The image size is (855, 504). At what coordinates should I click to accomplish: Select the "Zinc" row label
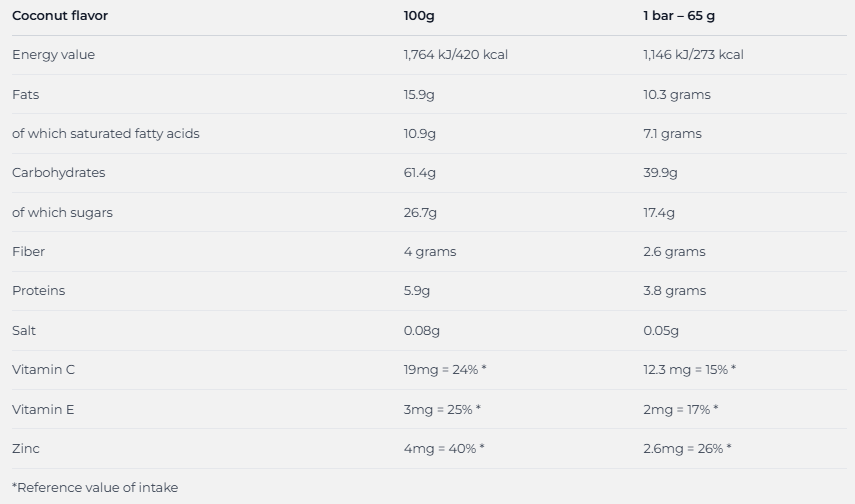(26, 449)
